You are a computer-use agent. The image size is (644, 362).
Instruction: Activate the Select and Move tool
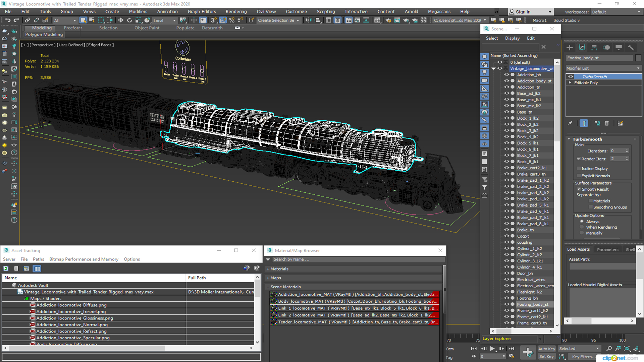click(121, 20)
